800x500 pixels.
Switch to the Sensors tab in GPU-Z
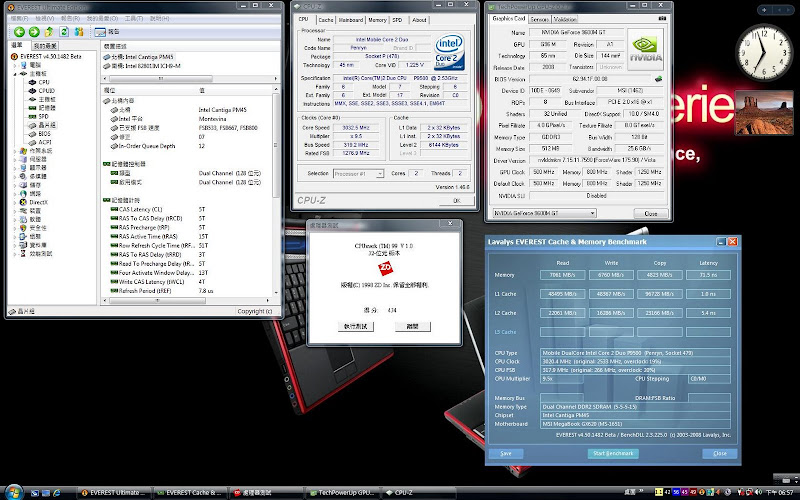point(539,19)
